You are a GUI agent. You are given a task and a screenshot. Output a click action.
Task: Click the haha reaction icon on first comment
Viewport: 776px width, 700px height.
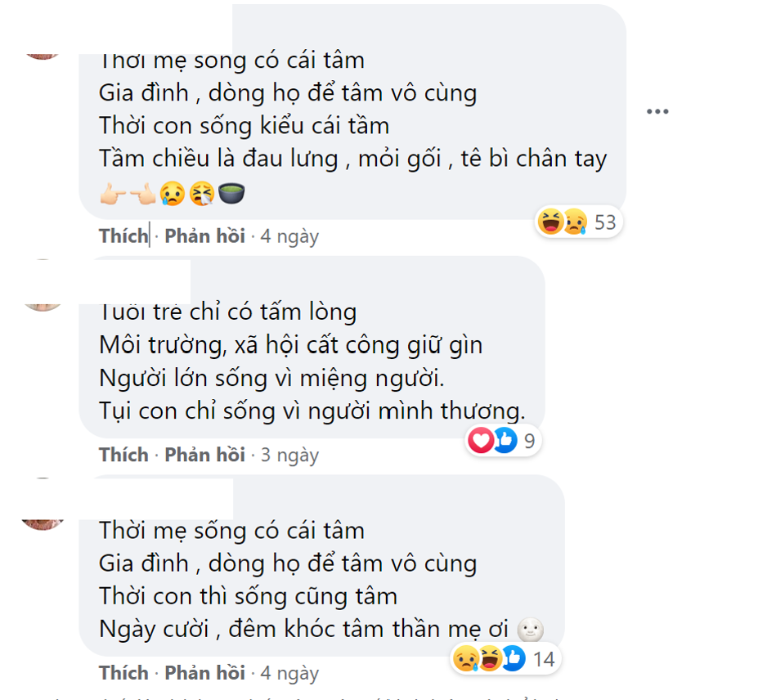point(553,221)
